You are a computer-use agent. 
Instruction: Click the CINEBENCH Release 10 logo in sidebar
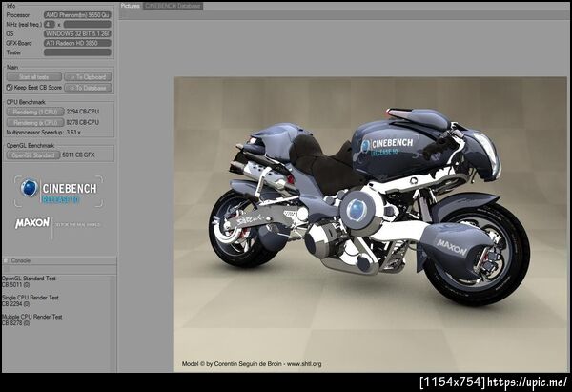58,192
